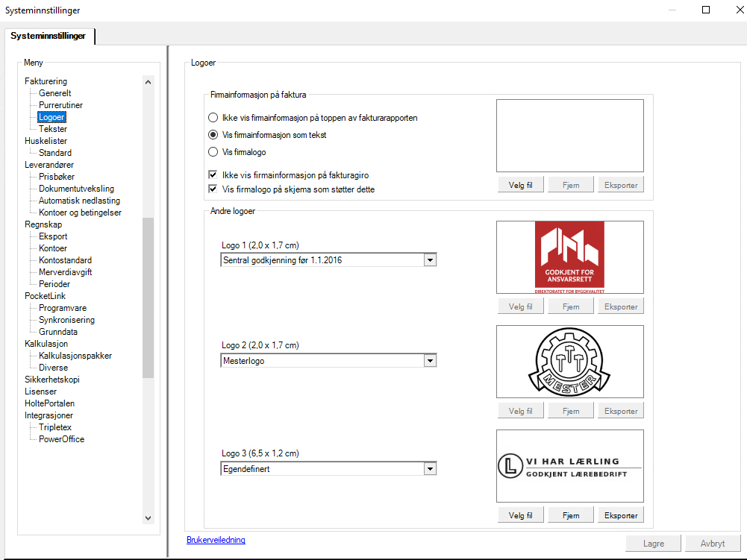Open Kontoer under Regnskap
The width and height of the screenshot is (747, 560).
[53, 248]
